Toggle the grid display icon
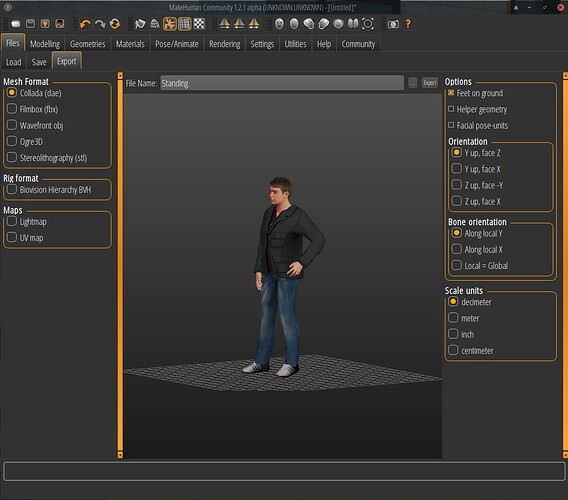This screenshot has height=500, width=568. [184, 24]
